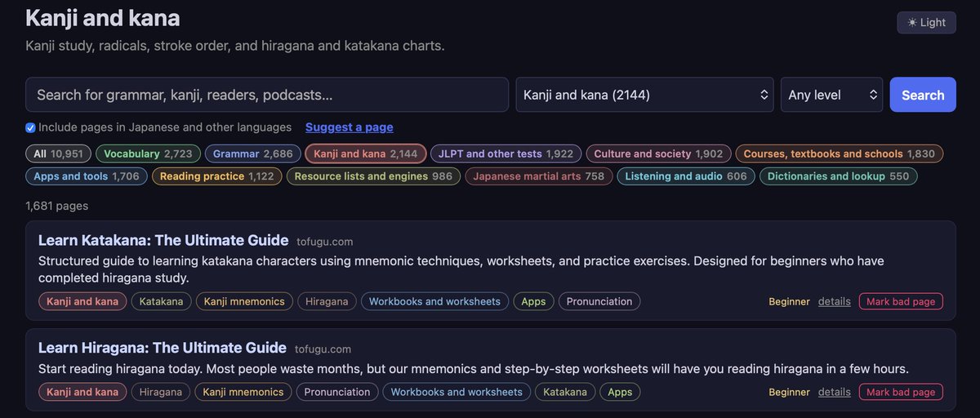Image resolution: width=980 pixels, height=418 pixels.
Task: Click Pronunciation tag in Learn Hiragana result
Action: [337, 392]
